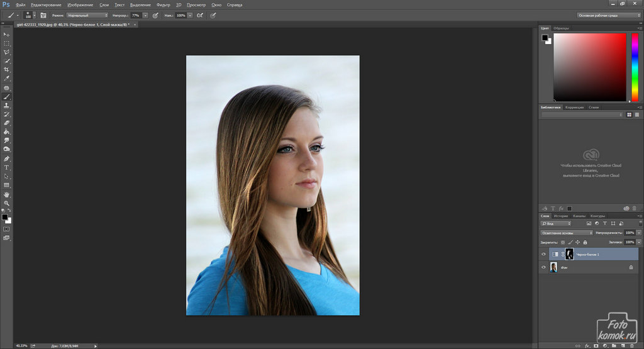The height and width of the screenshot is (349, 644).
Task: Toggle Quick Mask mode
Action: pyautogui.click(x=6, y=229)
